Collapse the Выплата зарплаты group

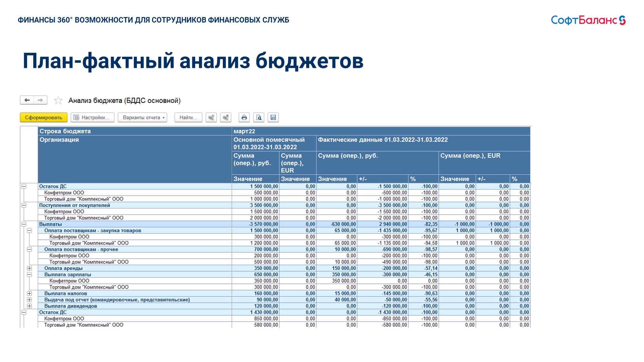(x=29, y=274)
